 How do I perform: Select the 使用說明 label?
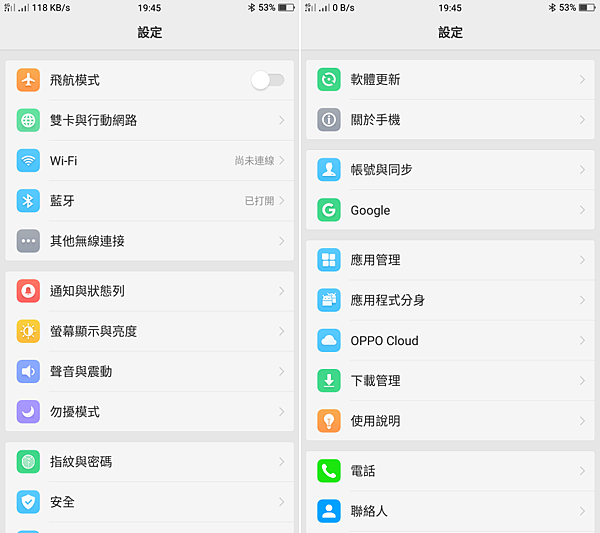tap(375, 421)
